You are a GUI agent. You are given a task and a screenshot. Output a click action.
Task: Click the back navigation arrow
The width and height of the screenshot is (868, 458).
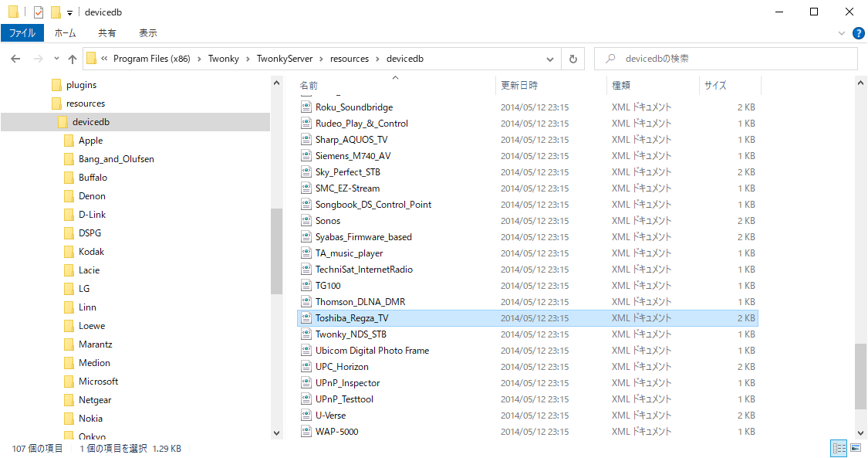[x=15, y=59]
